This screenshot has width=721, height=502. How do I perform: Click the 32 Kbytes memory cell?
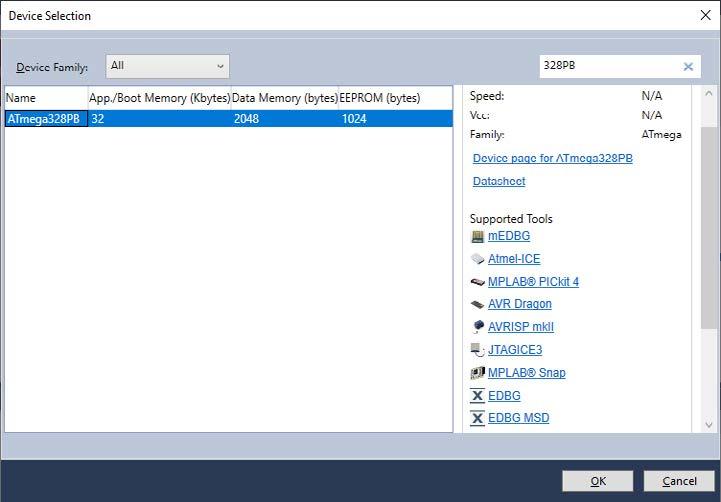click(160, 119)
